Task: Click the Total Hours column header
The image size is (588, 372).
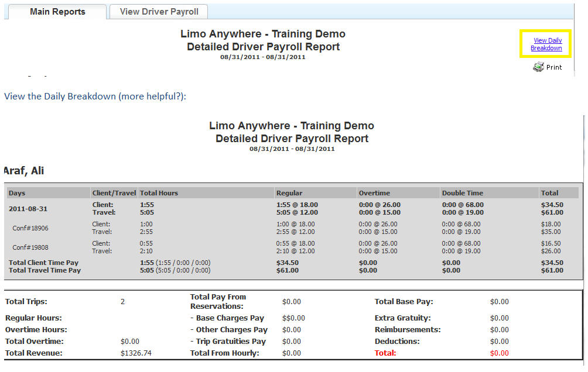Action: [x=159, y=193]
